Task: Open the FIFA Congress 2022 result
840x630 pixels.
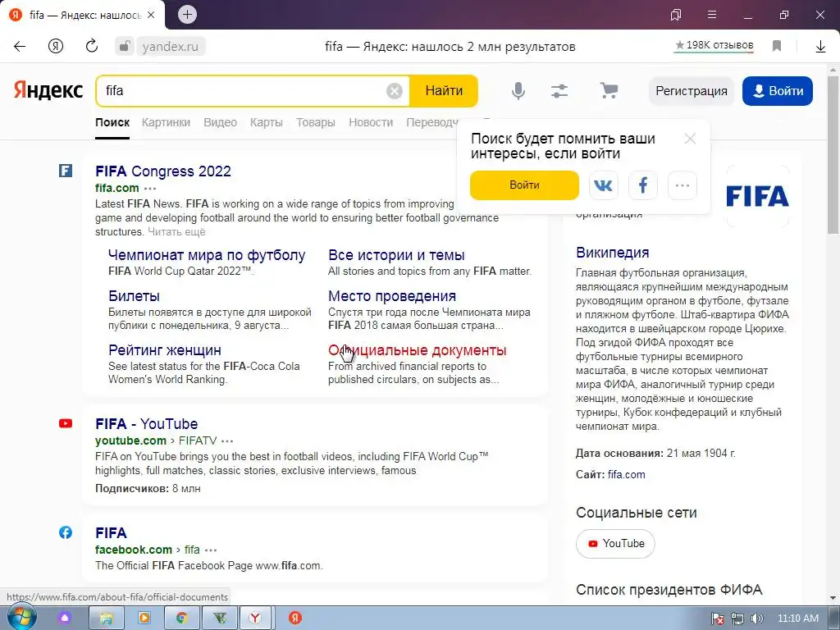Action: click(163, 171)
